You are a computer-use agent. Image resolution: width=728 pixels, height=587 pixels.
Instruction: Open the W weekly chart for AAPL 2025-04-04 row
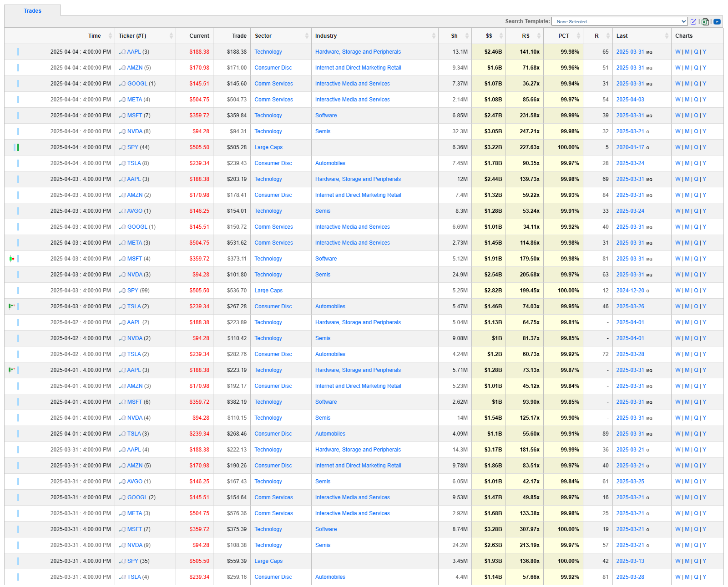[678, 52]
